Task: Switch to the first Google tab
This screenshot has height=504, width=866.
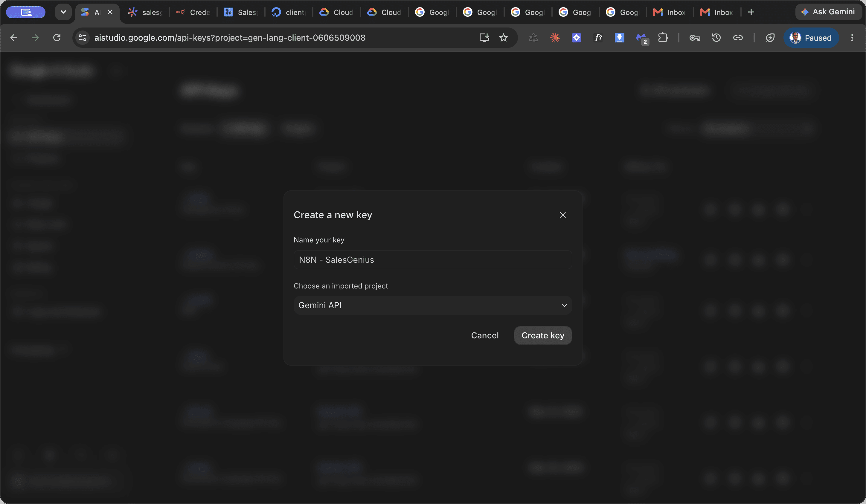Action: tap(432, 12)
